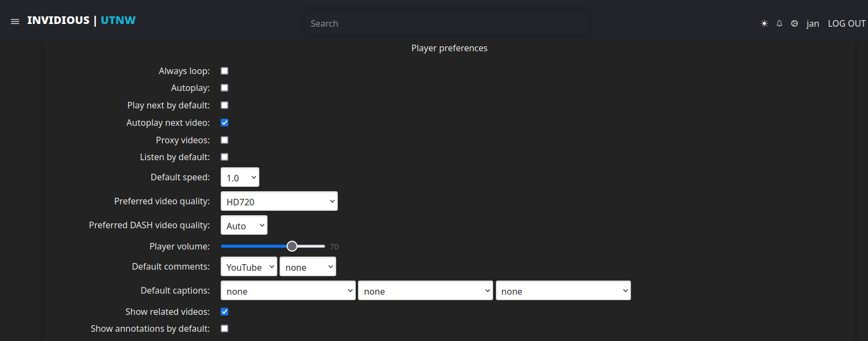Open the YouTube default comments dropdown

[x=248, y=267]
